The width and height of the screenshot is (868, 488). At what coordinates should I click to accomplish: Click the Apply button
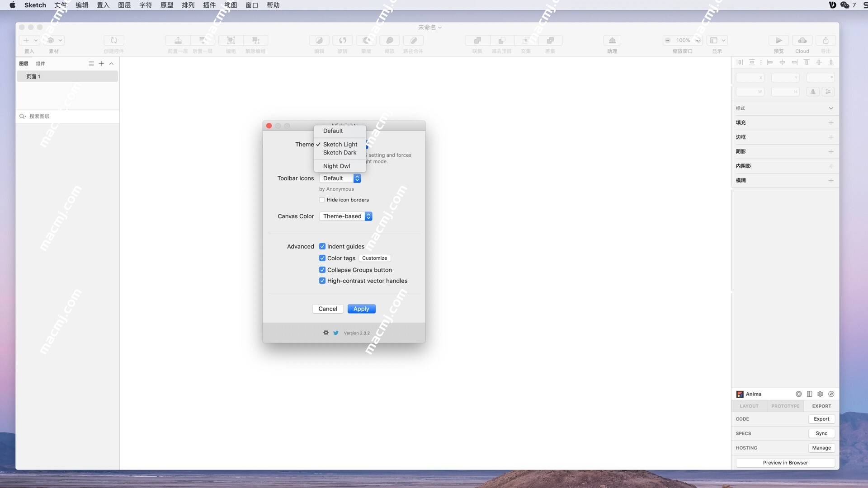pyautogui.click(x=361, y=308)
